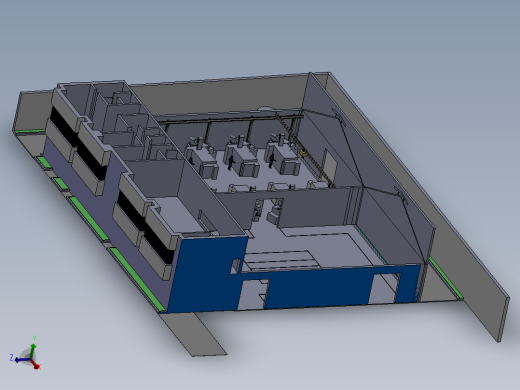The image size is (520, 390).
Task: Select the small yellow object in the workshop
Action: point(303,153)
